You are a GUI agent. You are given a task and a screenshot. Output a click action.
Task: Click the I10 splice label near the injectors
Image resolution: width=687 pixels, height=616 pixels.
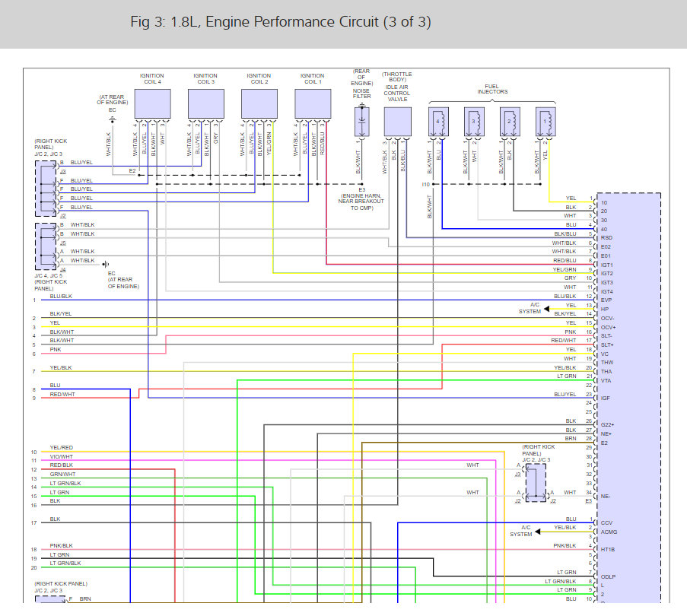(425, 184)
